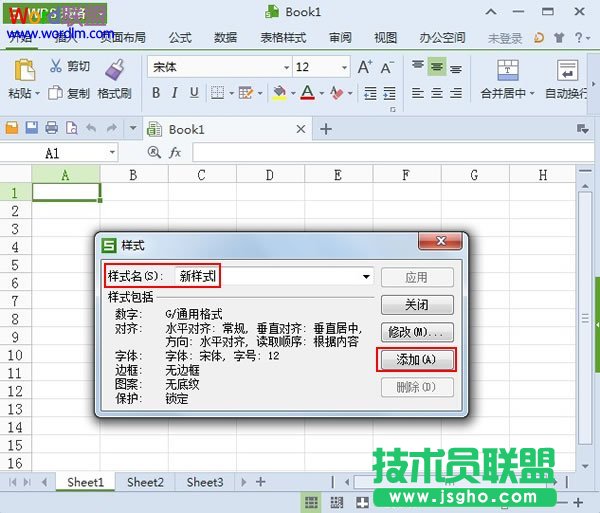The width and height of the screenshot is (600, 513).
Task: Open the View (视图) tab
Action: pos(385,38)
